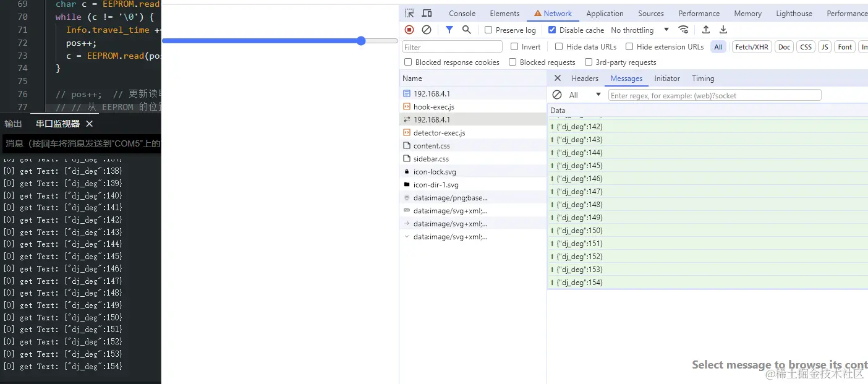Select the {"dj_deg":154} WebSocket message
This screenshot has height=384, width=868.
(x=707, y=283)
